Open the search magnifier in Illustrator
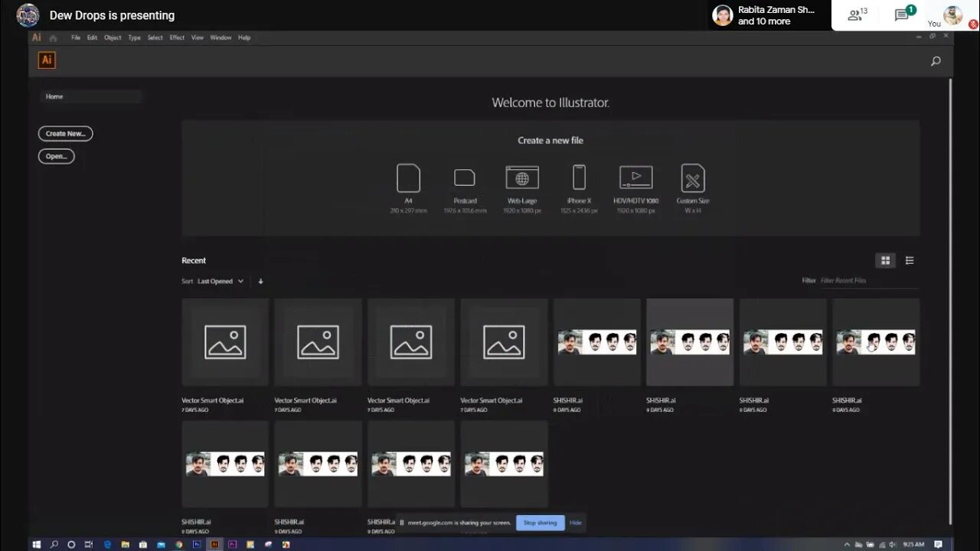Viewport: 980px width, 551px height. pos(936,61)
